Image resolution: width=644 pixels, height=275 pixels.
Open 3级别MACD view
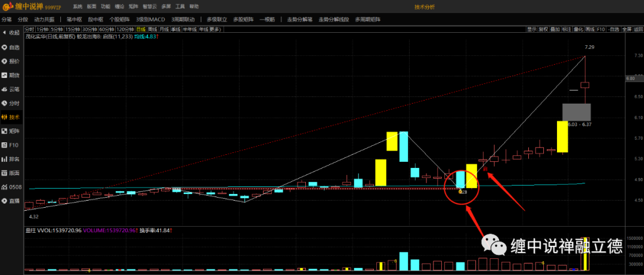(150, 20)
